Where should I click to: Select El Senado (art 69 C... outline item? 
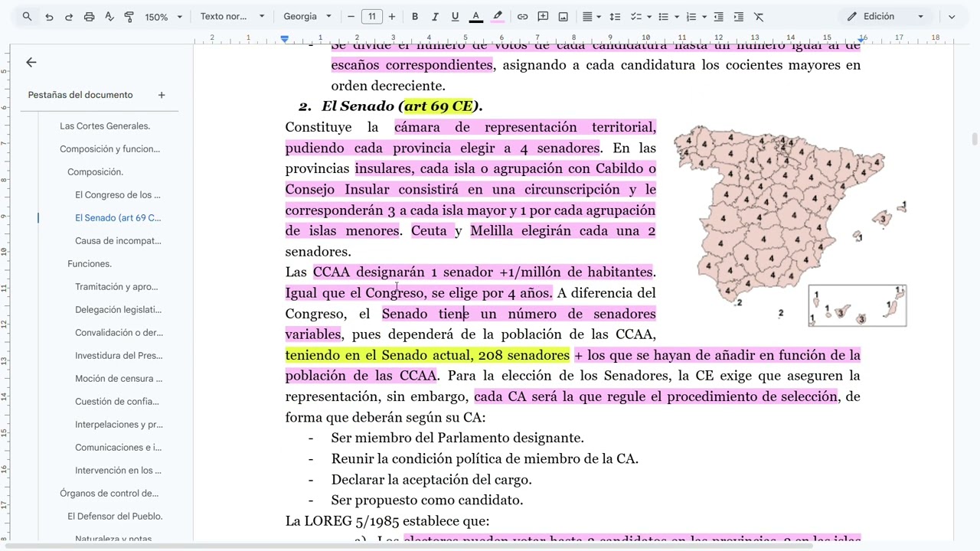coord(118,218)
